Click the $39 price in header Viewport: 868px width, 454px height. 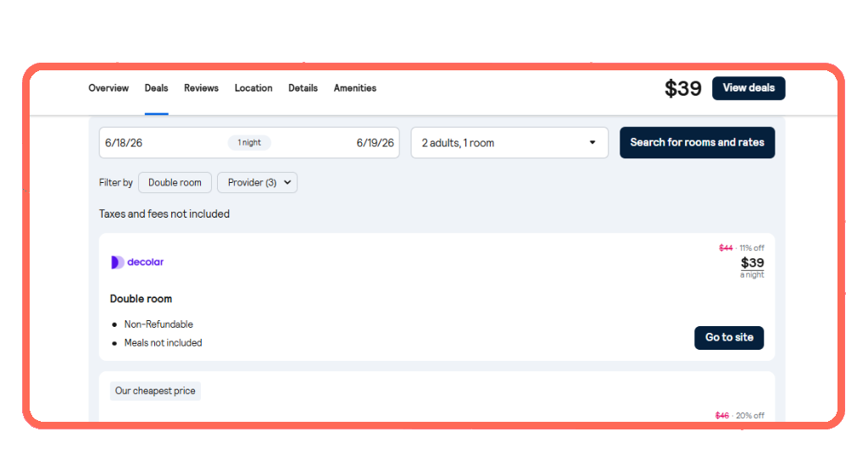[683, 88]
